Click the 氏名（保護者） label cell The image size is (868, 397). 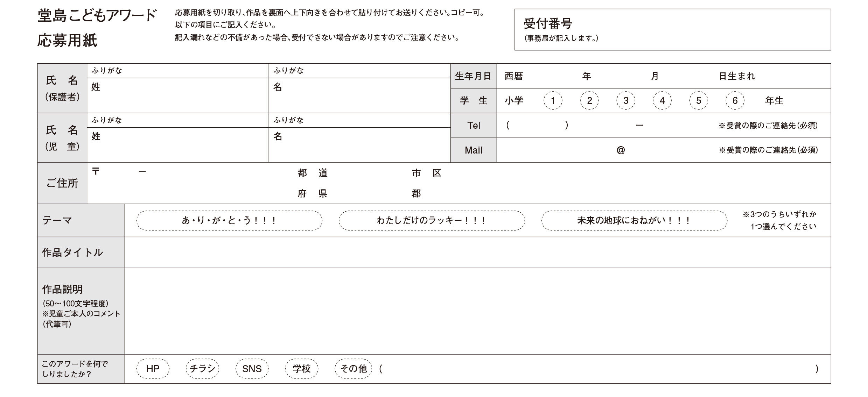click(62, 88)
